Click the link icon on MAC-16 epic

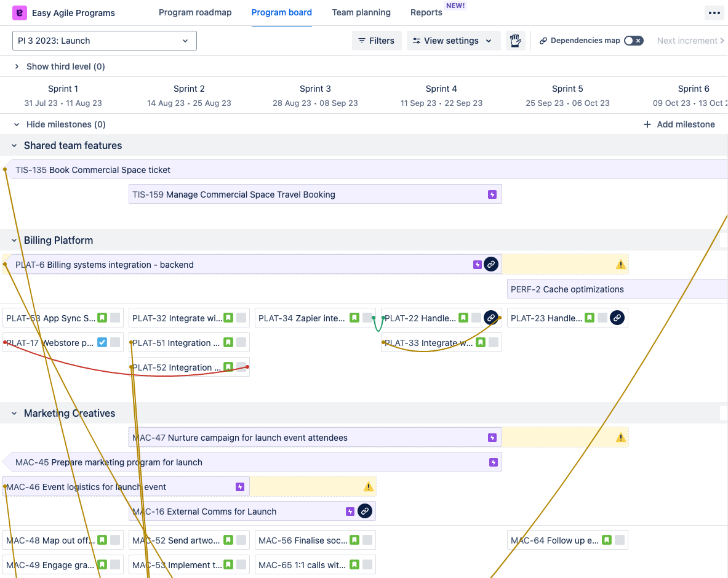tap(365, 512)
